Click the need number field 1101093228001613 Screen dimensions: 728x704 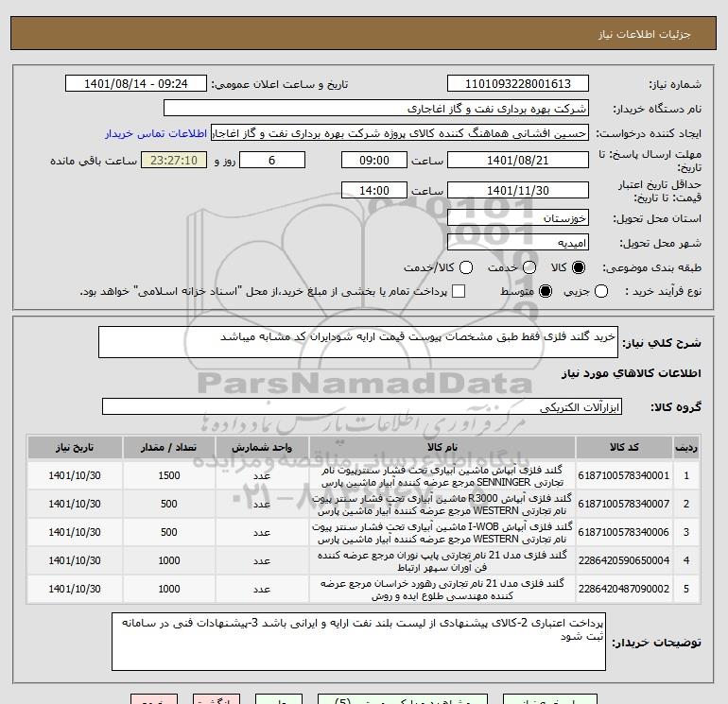click(518, 83)
